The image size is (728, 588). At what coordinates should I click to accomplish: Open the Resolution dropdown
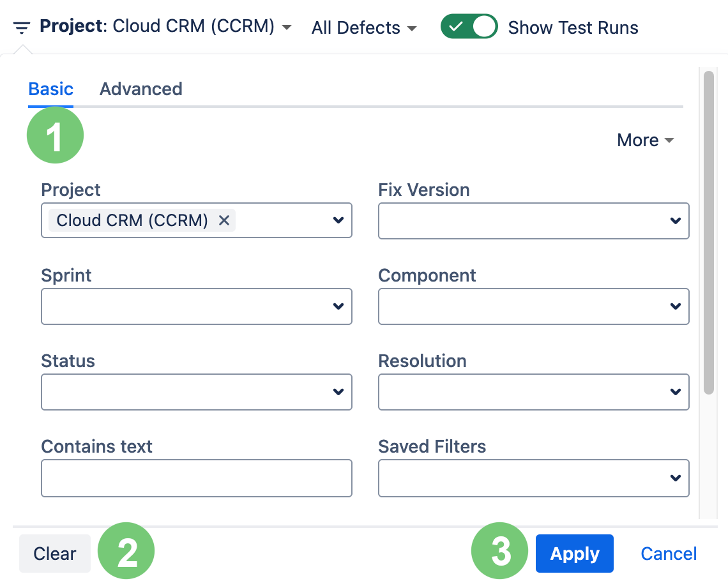coord(533,392)
